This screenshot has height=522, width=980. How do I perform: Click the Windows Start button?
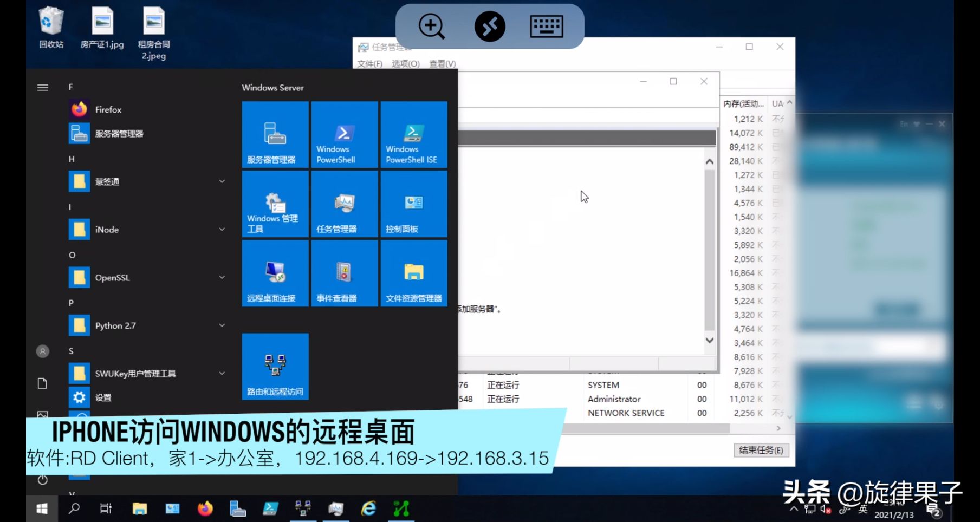(x=42, y=508)
